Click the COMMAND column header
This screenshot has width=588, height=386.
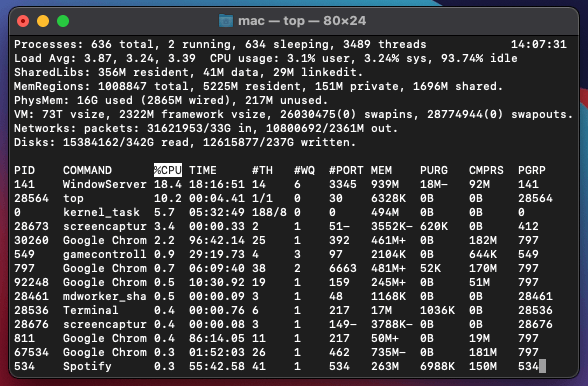pyautogui.click(x=87, y=170)
